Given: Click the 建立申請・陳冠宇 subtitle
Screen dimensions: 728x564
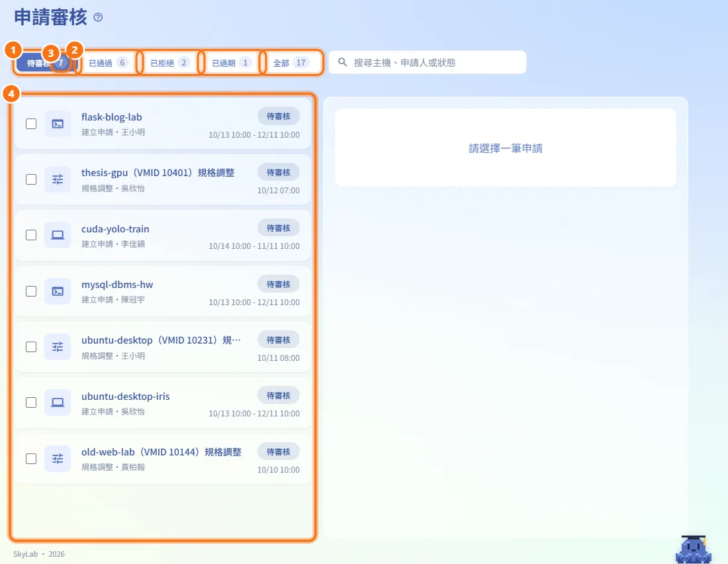Looking at the screenshot, I should (x=113, y=300).
